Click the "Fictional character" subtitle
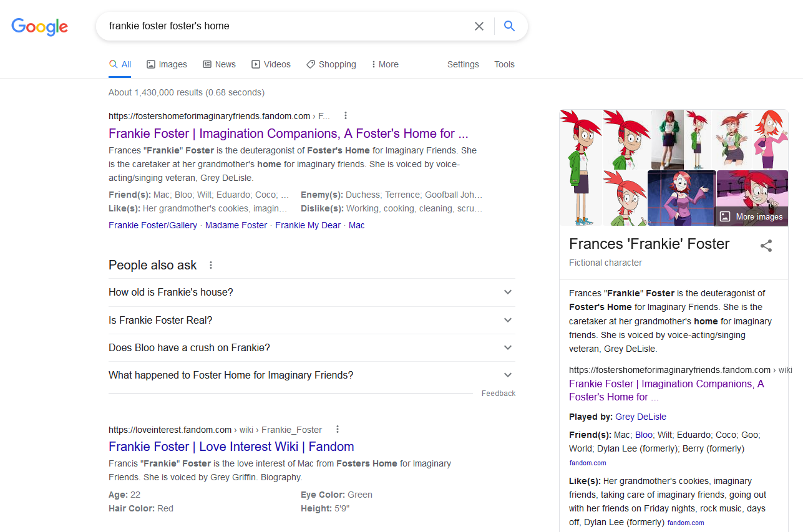 click(x=605, y=263)
